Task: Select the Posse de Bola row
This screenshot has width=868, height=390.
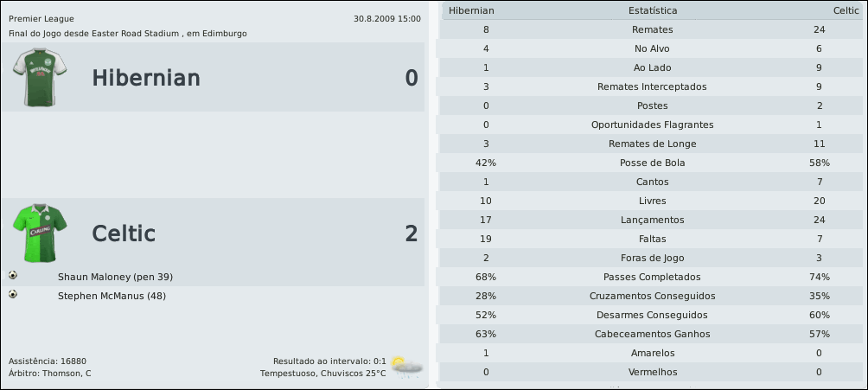Action: [653, 163]
